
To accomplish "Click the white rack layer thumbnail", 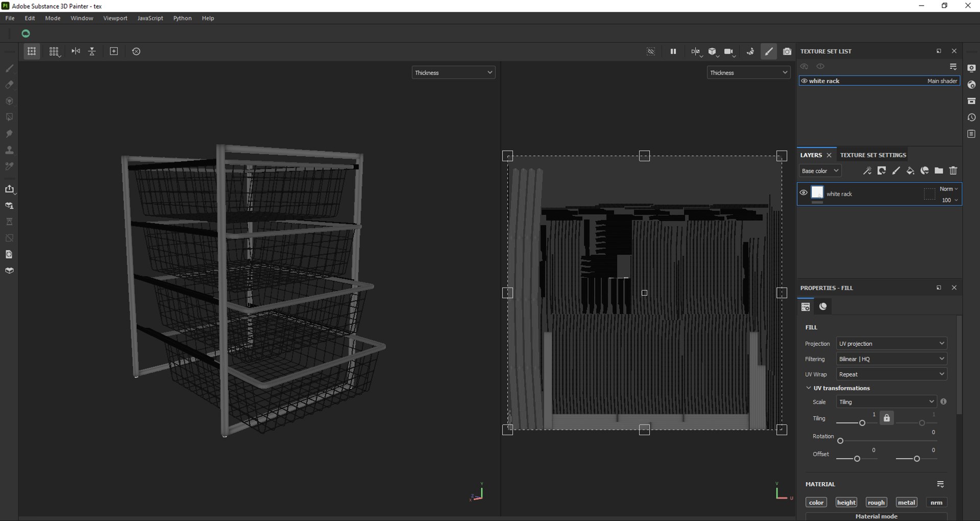I will pyautogui.click(x=817, y=192).
